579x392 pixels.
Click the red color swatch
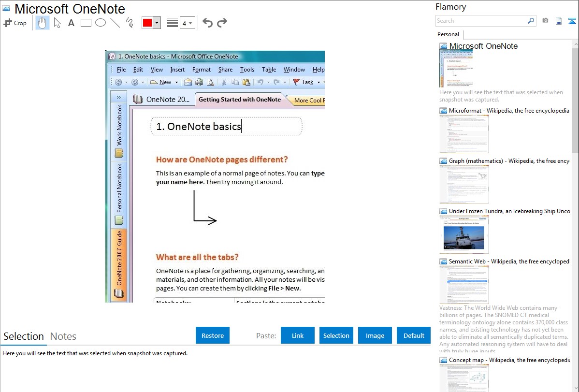(x=147, y=23)
